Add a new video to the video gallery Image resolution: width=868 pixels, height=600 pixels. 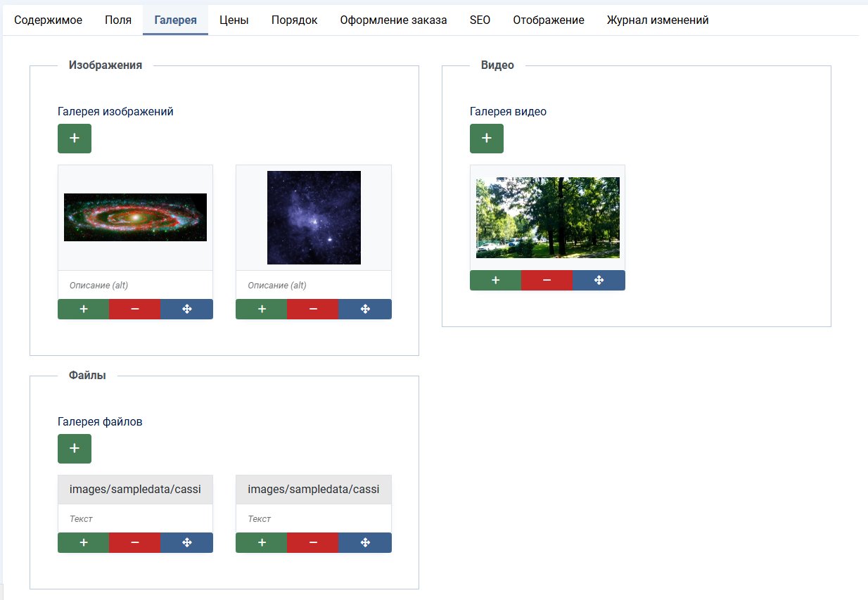[487, 139]
